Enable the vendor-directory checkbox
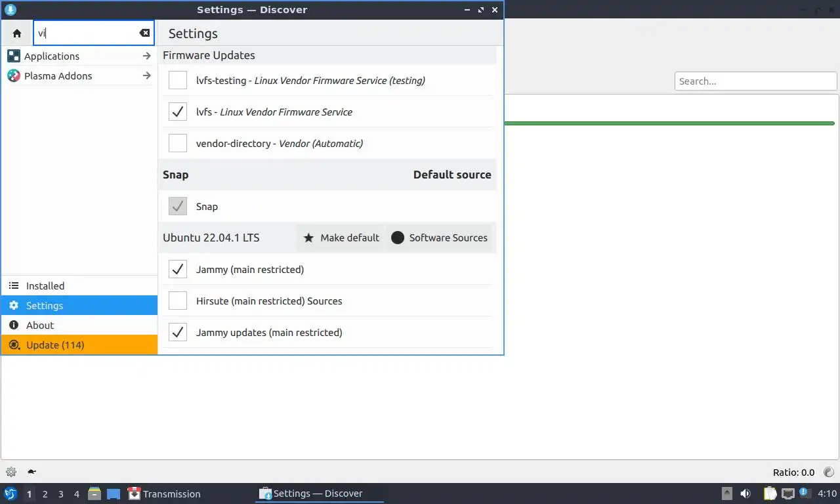The image size is (840, 504). (178, 143)
